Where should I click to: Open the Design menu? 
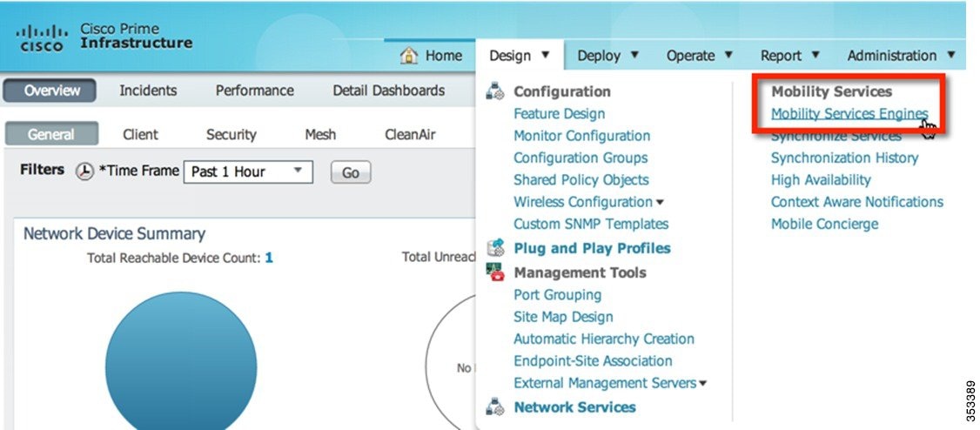[520, 56]
